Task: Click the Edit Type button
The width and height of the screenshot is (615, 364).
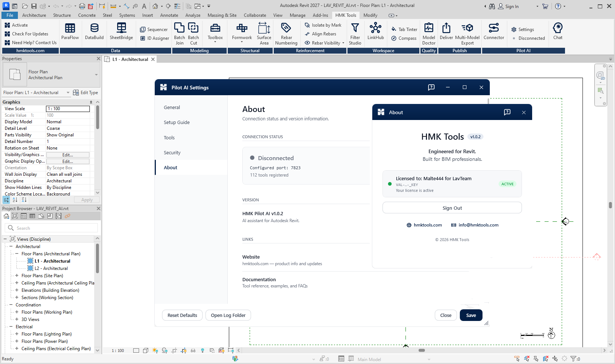Action: [x=85, y=93]
